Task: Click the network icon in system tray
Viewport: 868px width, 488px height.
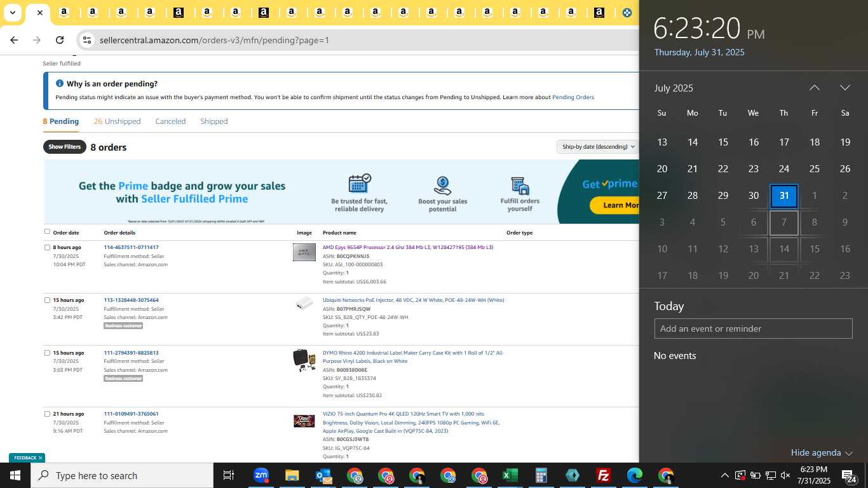Action: (x=770, y=475)
